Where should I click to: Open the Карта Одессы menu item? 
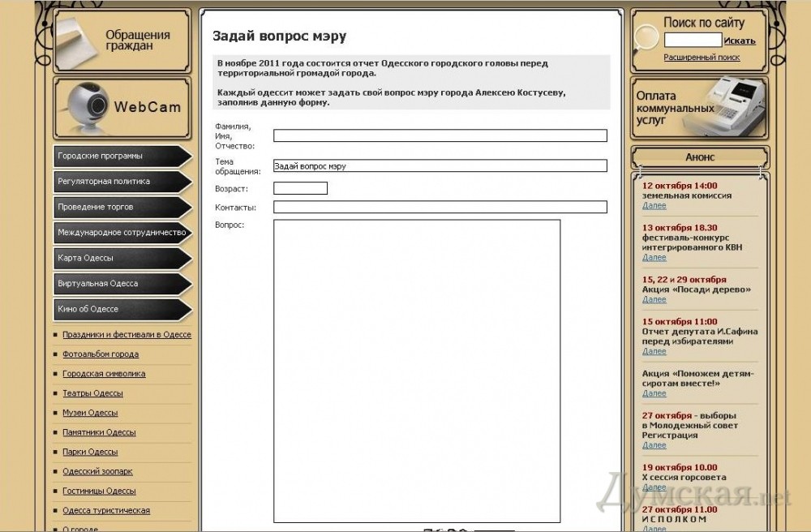click(122, 258)
